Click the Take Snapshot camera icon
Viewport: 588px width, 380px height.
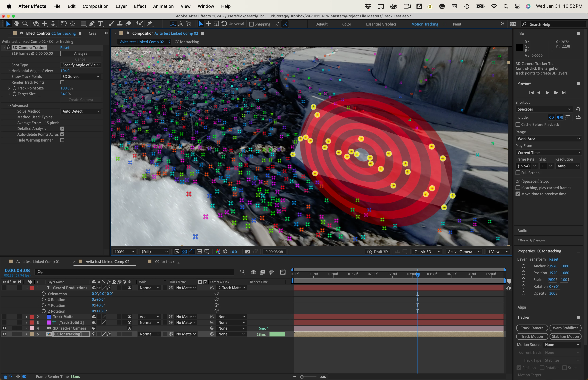pyautogui.click(x=248, y=252)
